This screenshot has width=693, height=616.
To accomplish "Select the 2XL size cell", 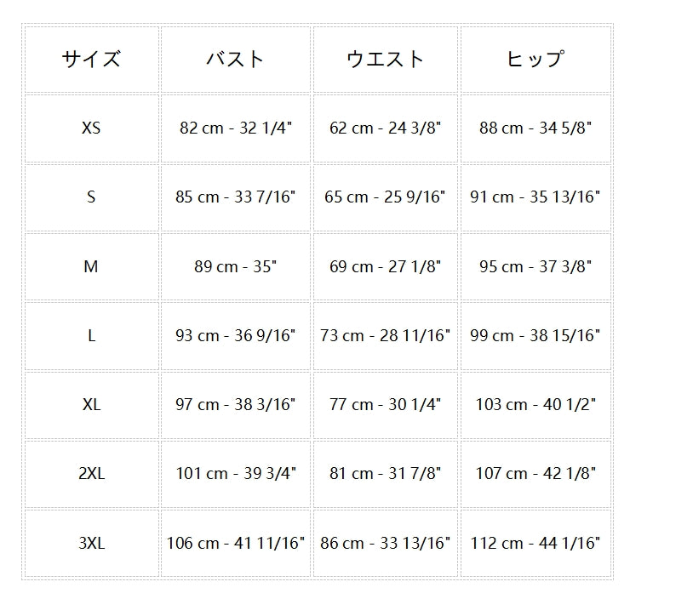I will (x=91, y=474).
